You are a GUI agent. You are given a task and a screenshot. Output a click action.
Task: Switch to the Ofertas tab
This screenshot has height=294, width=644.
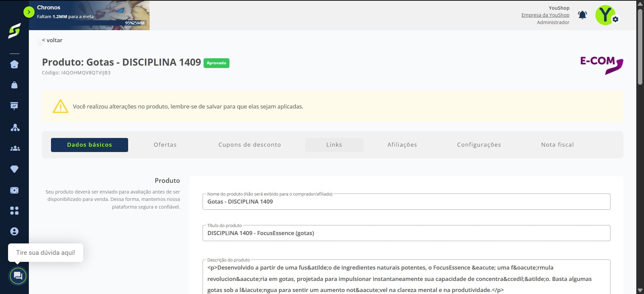click(x=165, y=145)
